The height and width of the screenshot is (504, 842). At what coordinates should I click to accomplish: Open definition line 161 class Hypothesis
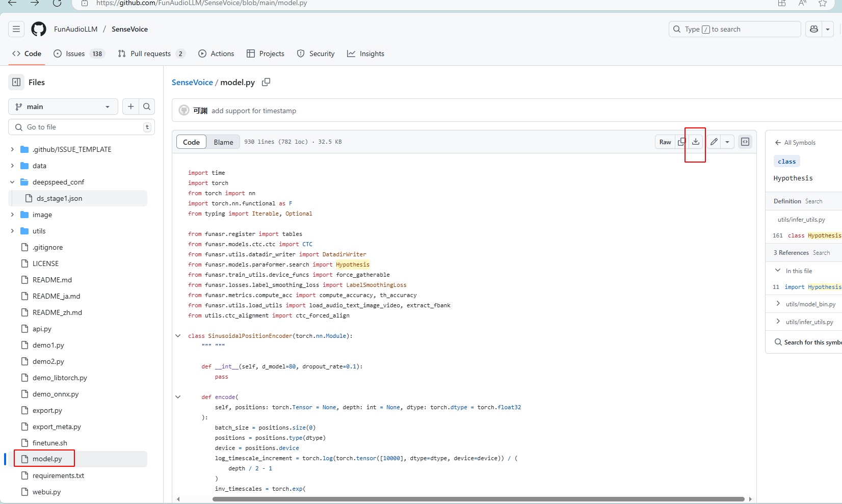[x=807, y=235]
